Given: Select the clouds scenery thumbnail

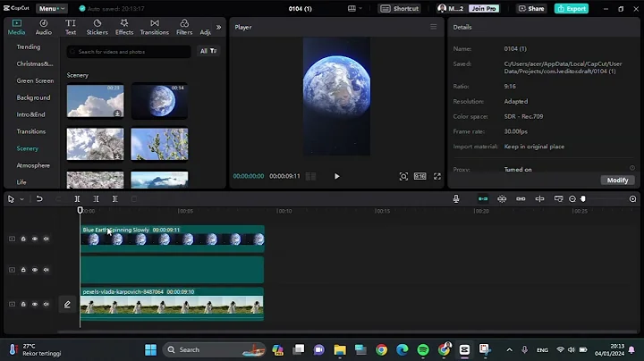Looking at the screenshot, I should pos(95,101).
